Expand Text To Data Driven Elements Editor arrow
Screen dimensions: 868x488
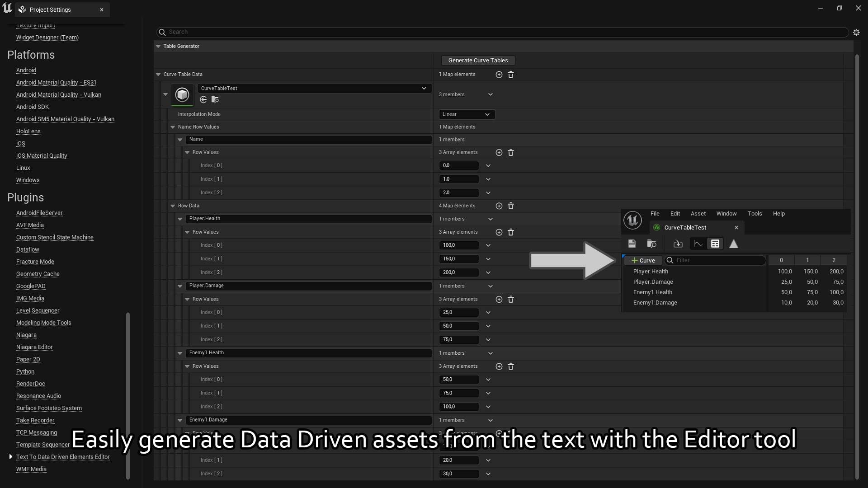11,457
